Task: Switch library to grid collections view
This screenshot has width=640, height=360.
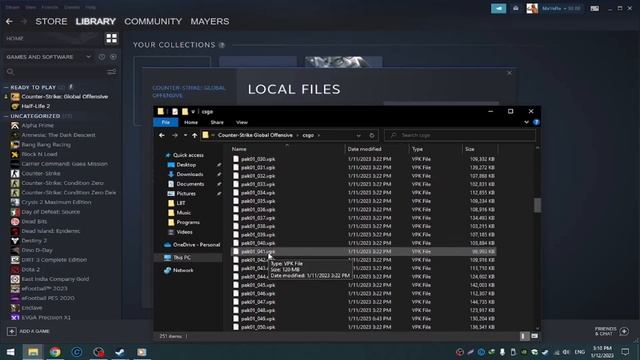Action: coord(111,38)
